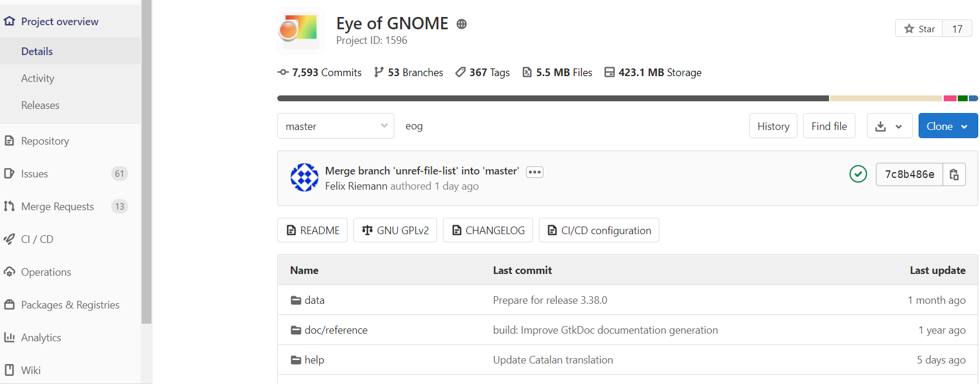Image resolution: width=980 pixels, height=384 pixels.
Task: Click the Wiki book icon
Action: click(x=9, y=371)
